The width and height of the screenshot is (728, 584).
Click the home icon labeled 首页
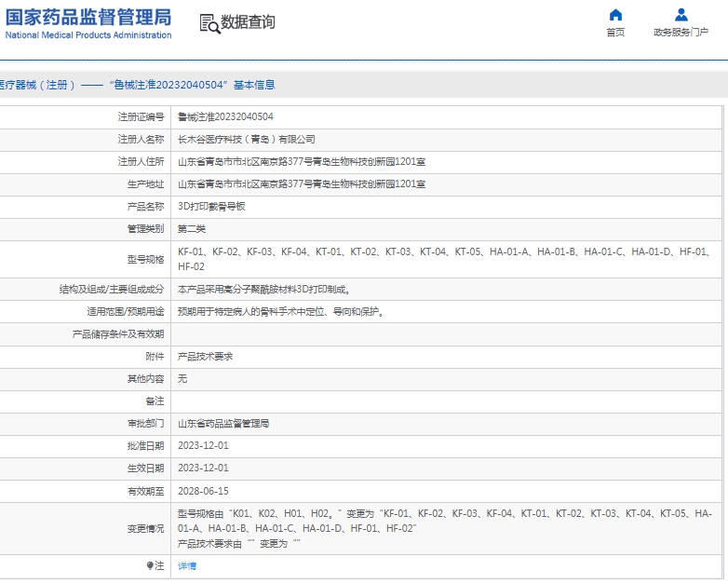(x=615, y=15)
